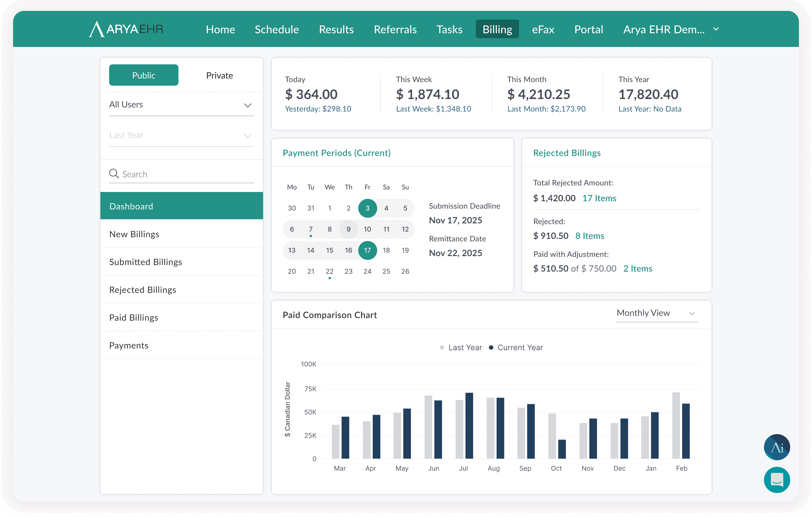Open the 17 Items rejected link

(599, 198)
